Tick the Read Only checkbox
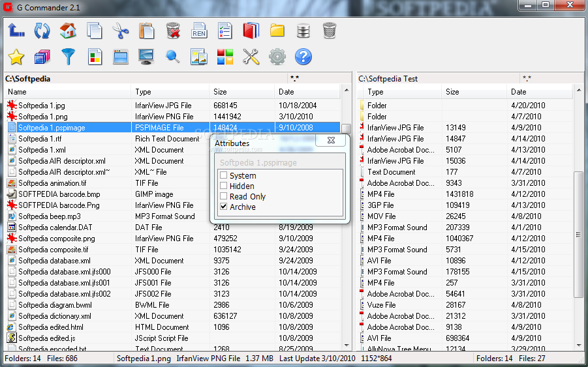The height and width of the screenshot is (367, 588). tap(223, 196)
